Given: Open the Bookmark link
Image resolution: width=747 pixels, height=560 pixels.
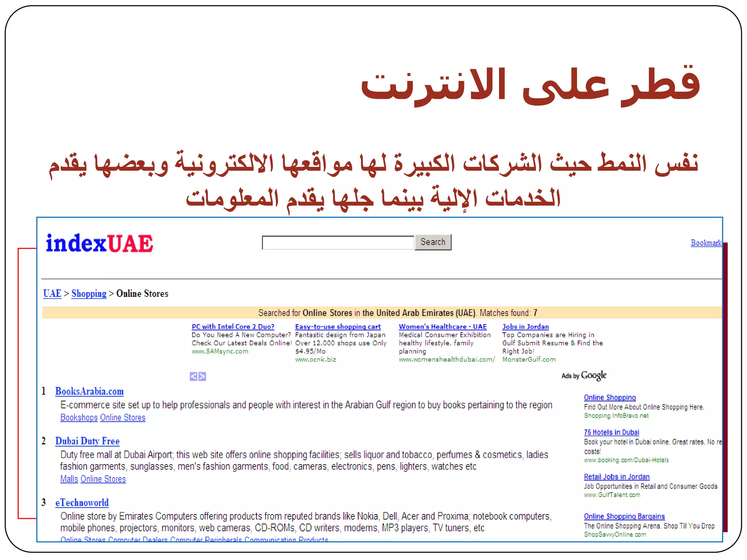Looking at the screenshot, I should pyautogui.click(x=706, y=243).
